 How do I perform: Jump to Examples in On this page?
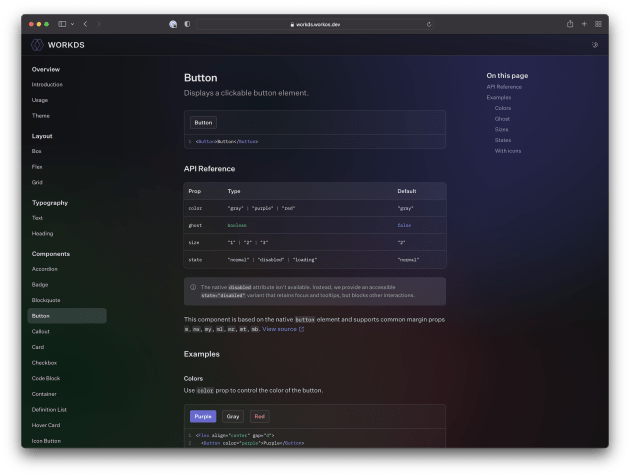[499, 98]
